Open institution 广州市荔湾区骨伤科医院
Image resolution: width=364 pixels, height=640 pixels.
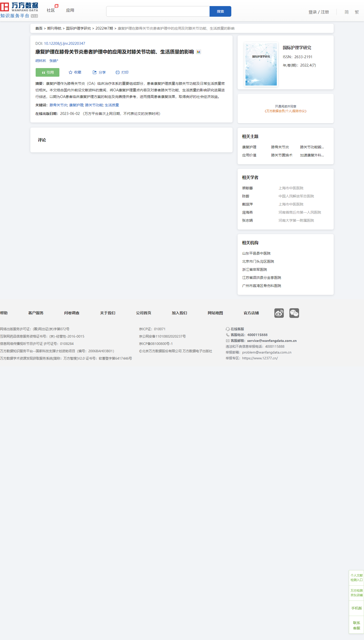point(262,286)
